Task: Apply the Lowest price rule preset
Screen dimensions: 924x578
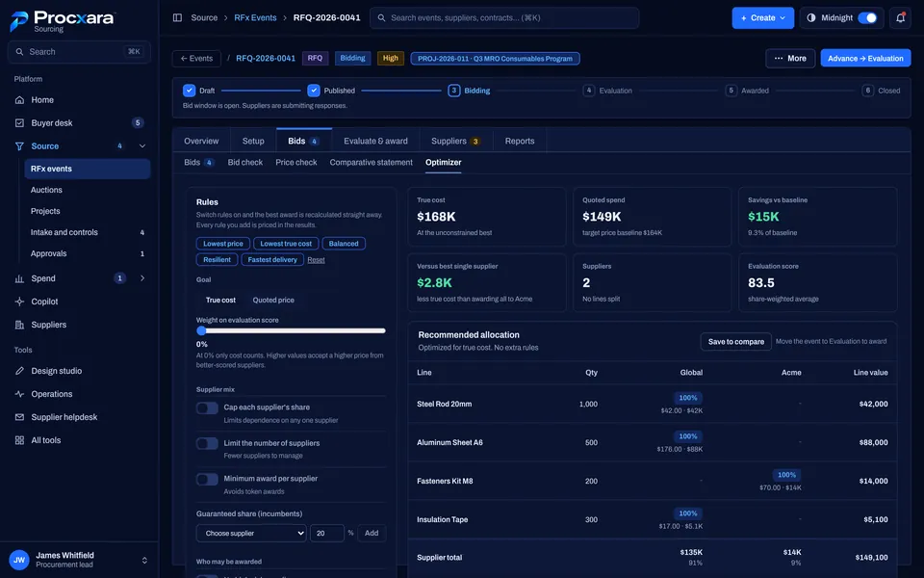Action: pos(222,244)
